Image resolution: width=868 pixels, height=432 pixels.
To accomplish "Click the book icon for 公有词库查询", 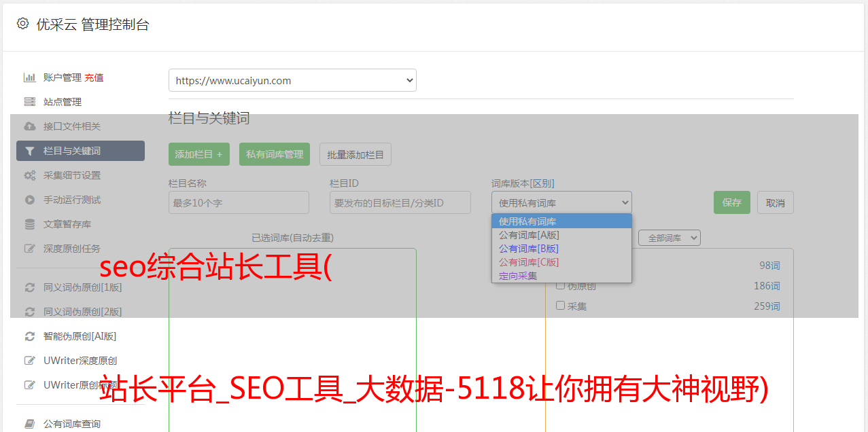I will tap(30, 424).
